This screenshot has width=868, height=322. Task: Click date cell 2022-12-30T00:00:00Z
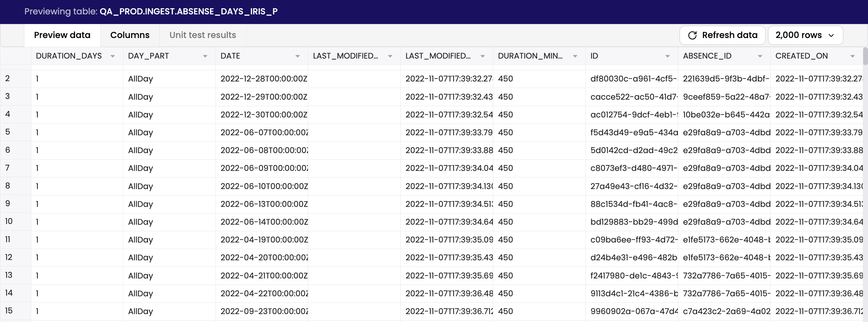pyautogui.click(x=262, y=115)
